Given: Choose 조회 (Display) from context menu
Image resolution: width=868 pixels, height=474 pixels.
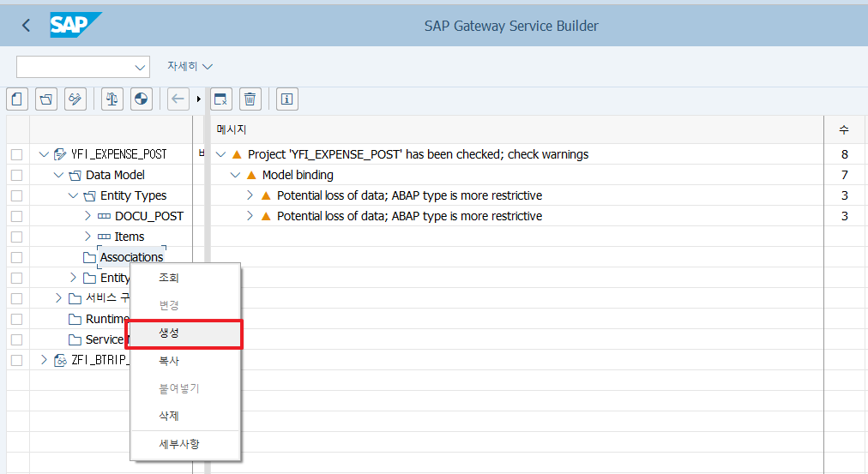Looking at the screenshot, I should pyautogui.click(x=185, y=278).
